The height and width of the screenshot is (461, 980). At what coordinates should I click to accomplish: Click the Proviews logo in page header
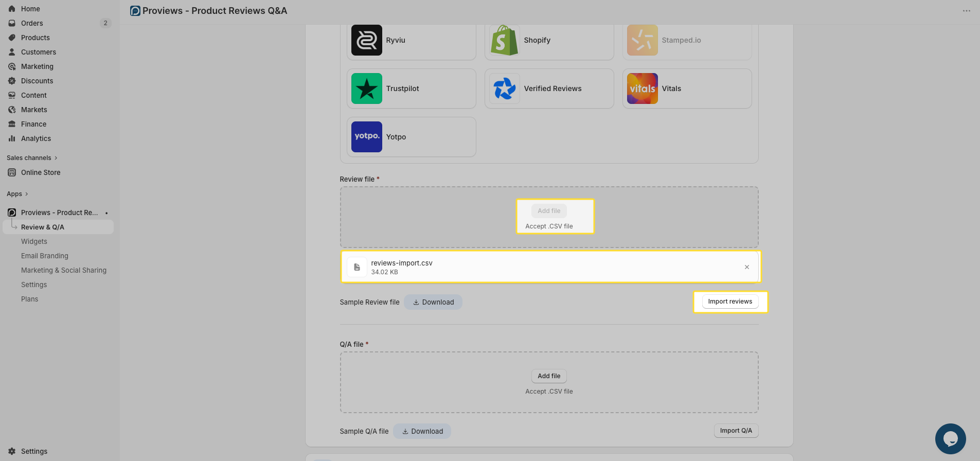(135, 11)
